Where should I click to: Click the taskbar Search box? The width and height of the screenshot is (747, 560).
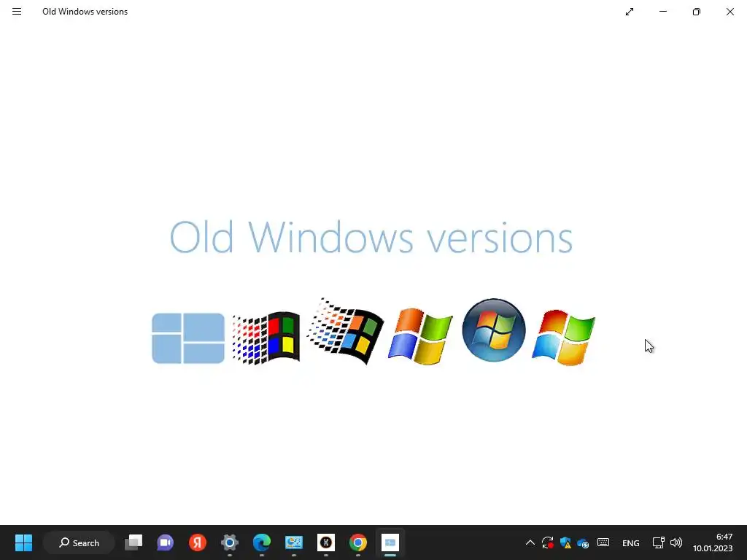coord(79,542)
